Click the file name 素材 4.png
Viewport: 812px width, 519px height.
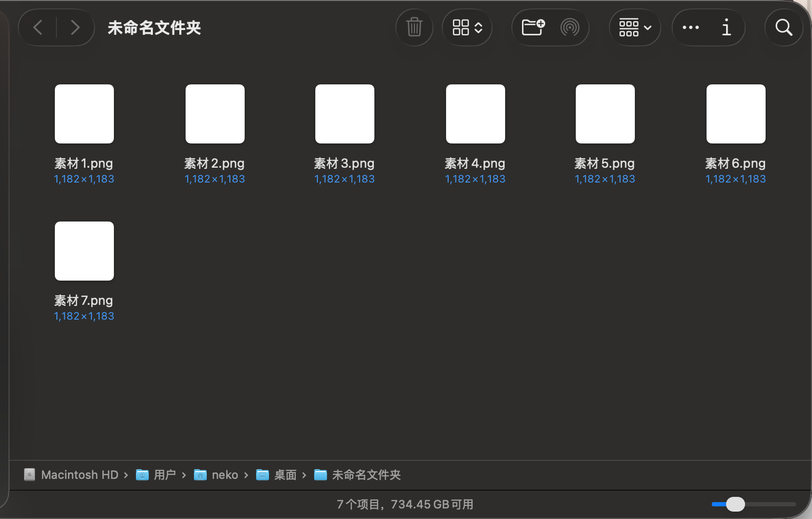click(475, 164)
